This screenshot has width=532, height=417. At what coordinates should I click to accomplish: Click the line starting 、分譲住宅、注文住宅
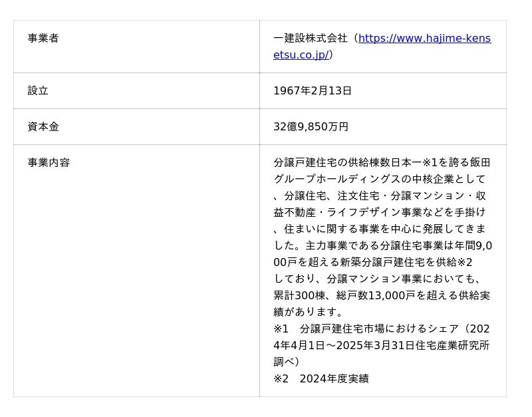(x=379, y=196)
